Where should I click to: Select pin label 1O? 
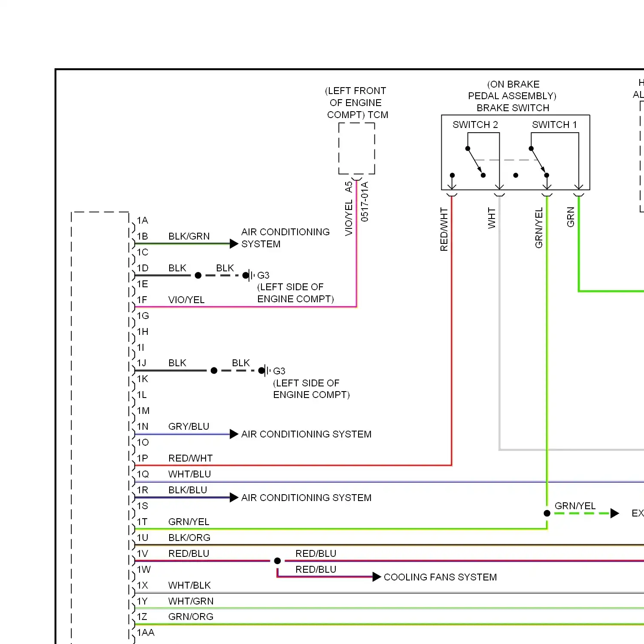143,442
